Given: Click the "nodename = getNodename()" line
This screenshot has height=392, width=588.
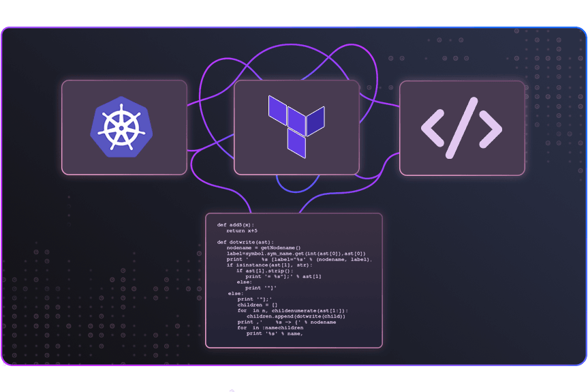Looking at the screenshot, I should tap(263, 248).
